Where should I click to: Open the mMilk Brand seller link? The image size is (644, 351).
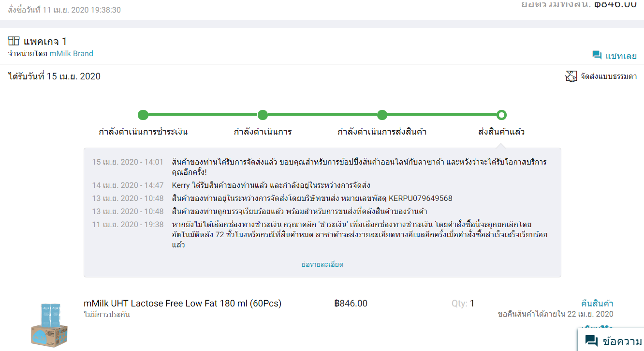tap(72, 54)
